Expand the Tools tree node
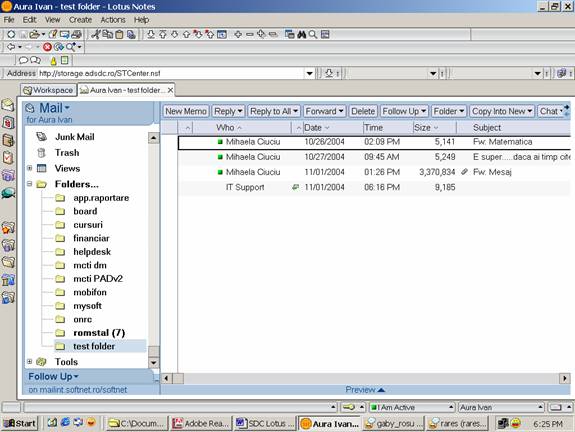The width and height of the screenshot is (575, 432). pyautogui.click(x=30, y=362)
